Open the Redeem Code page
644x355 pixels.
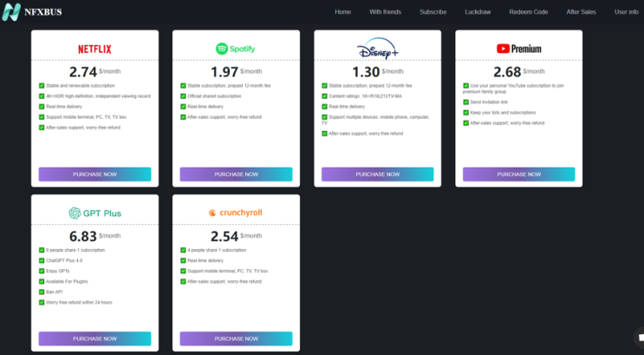(529, 12)
